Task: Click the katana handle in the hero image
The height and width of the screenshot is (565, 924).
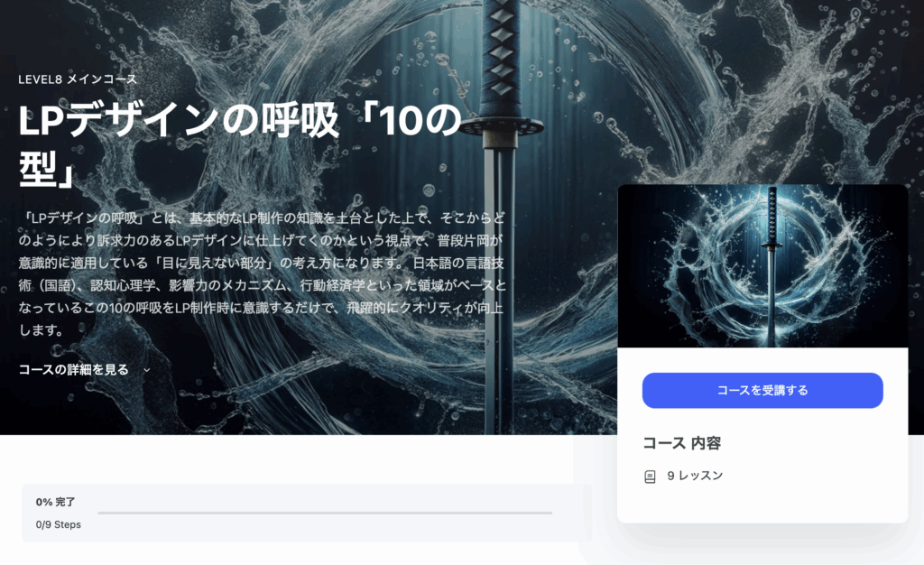Action: point(501,57)
